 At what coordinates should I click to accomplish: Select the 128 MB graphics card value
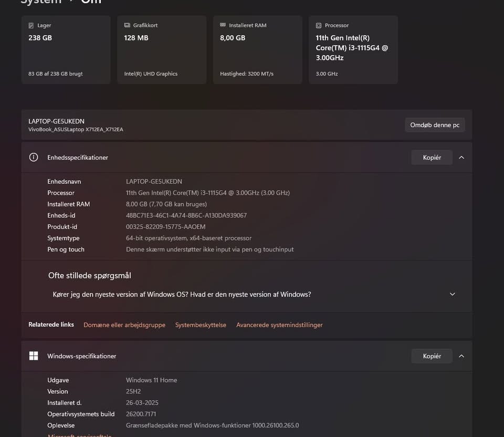tap(136, 38)
